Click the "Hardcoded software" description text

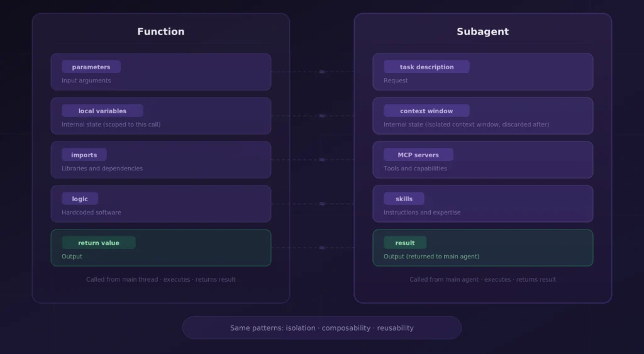point(91,213)
